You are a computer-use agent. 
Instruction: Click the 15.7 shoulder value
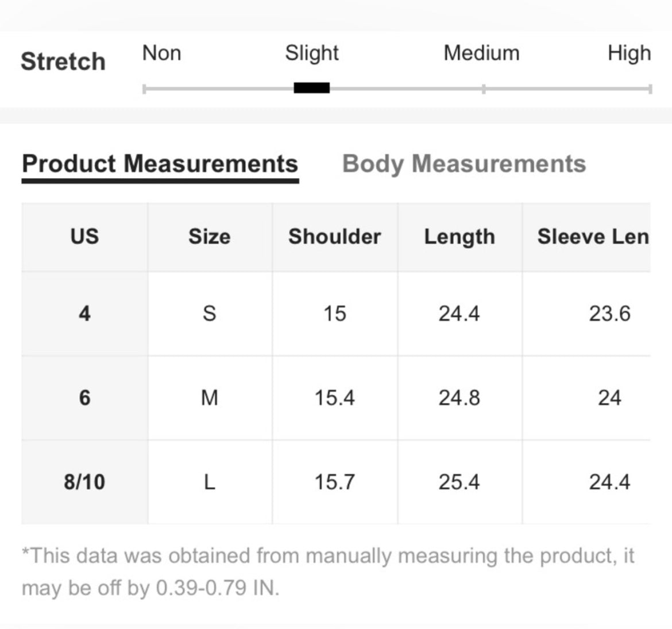(335, 482)
